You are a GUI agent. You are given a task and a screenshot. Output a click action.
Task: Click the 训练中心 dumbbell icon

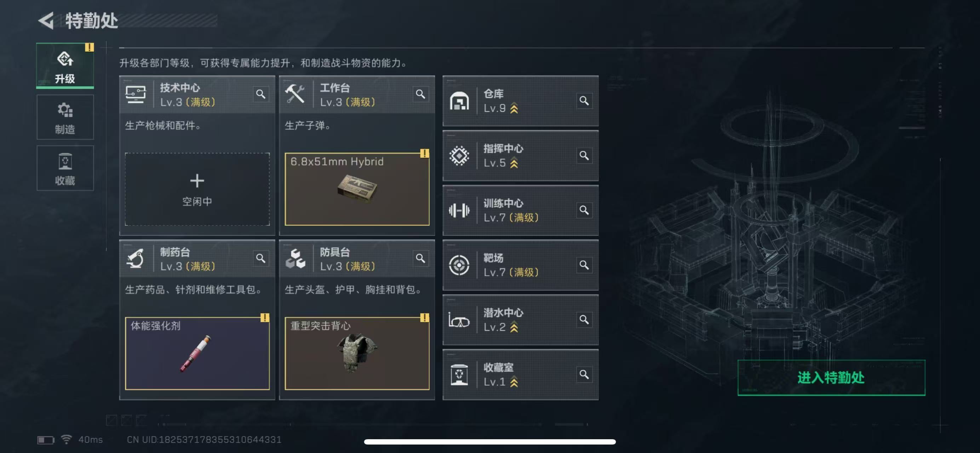pyautogui.click(x=459, y=210)
